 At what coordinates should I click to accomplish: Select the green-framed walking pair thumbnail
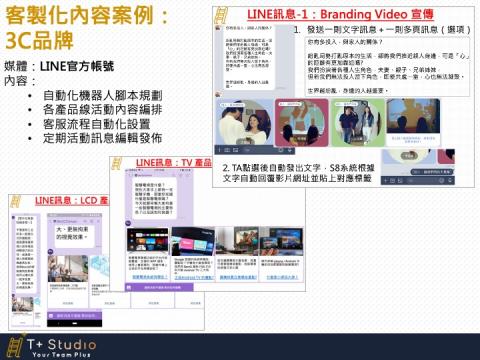[357, 123]
